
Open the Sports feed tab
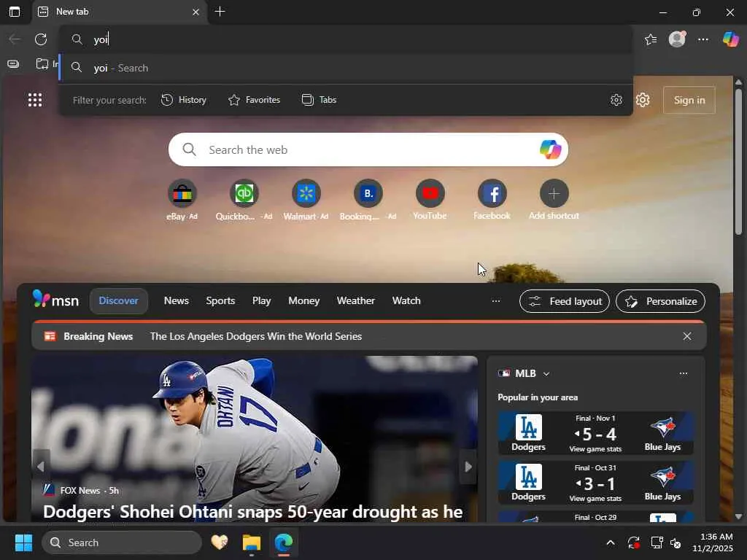coord(220,301)
